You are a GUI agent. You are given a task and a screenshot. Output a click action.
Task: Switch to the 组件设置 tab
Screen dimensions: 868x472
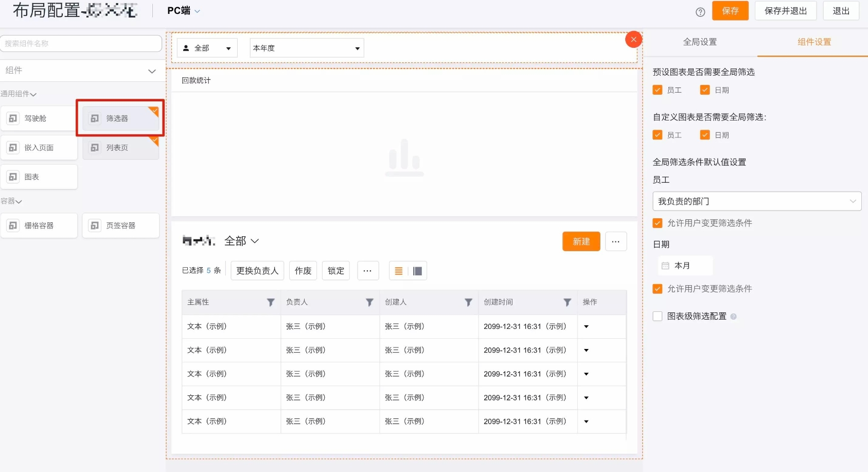coord(814,42)
